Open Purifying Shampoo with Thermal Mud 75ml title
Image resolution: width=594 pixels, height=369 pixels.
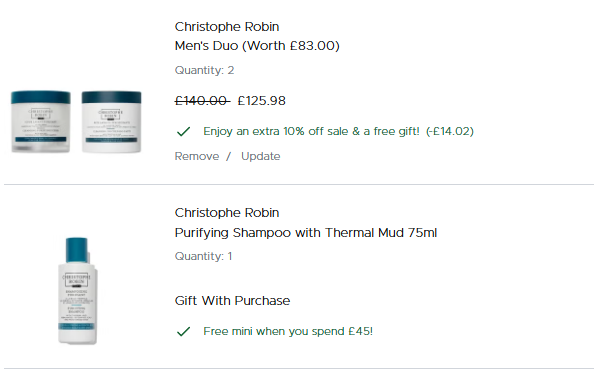pyautogui.click(x=306, y=232)
